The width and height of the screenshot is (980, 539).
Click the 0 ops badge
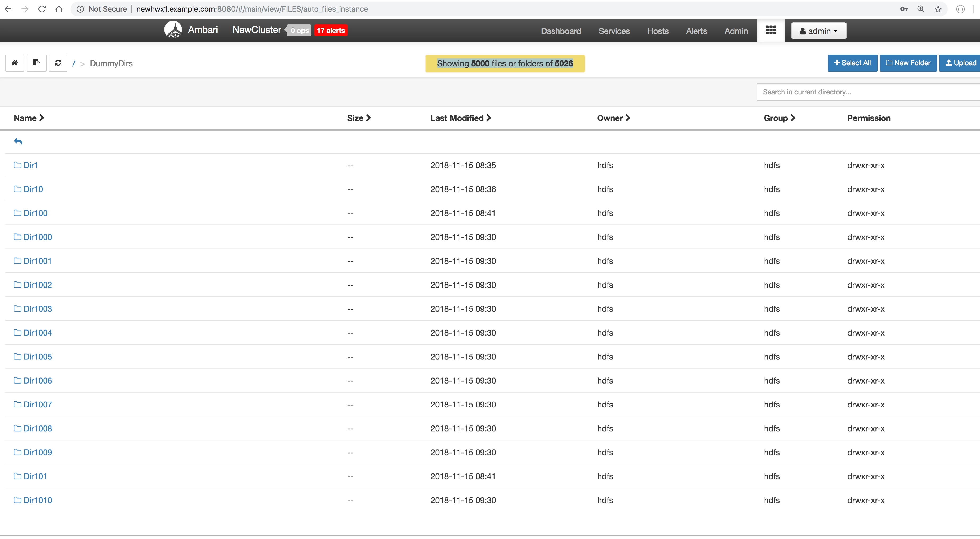[300, 31]
